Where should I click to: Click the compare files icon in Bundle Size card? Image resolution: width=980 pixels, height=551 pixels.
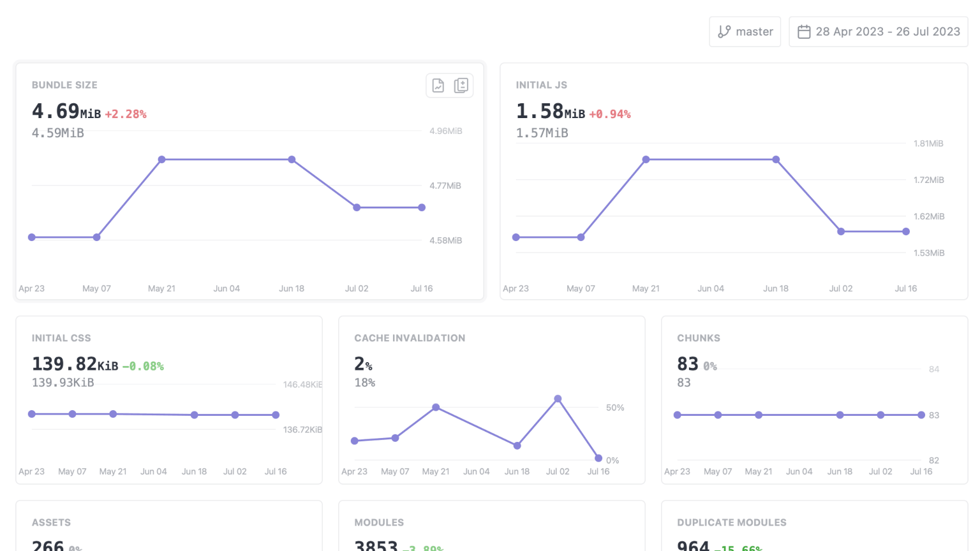coord(461,85)
